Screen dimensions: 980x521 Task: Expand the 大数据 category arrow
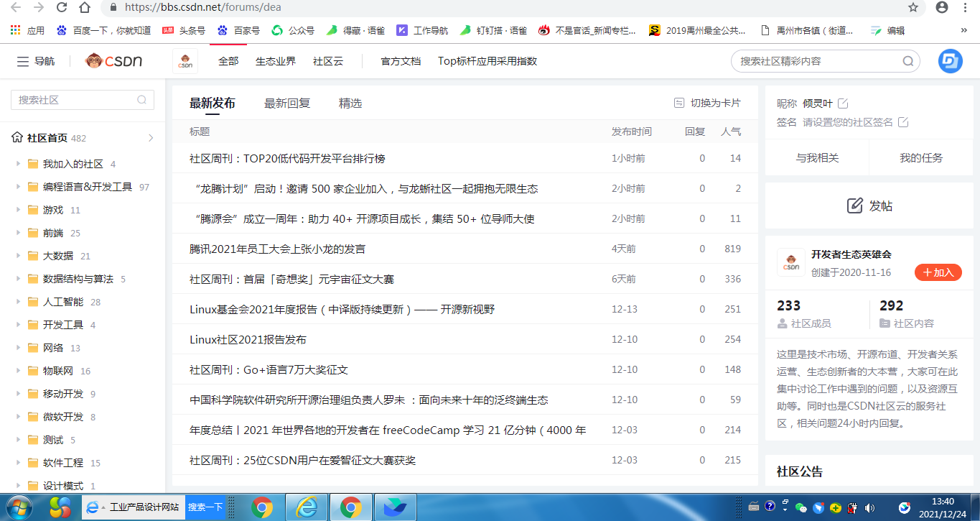(18, 256)
